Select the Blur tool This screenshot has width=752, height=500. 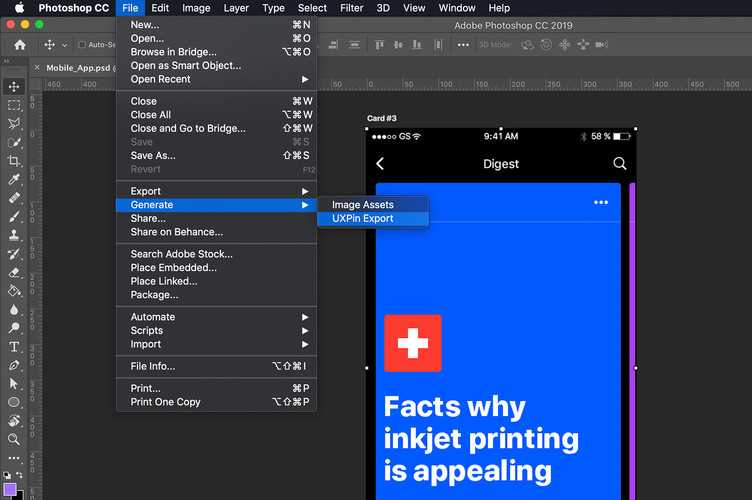point(14,309)
